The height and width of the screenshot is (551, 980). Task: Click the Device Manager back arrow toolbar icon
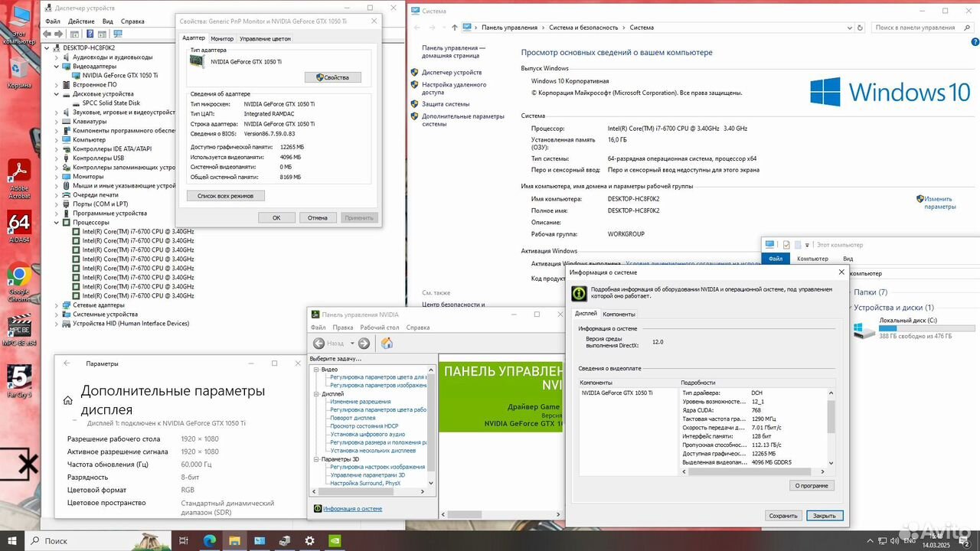tap(49, 34)
